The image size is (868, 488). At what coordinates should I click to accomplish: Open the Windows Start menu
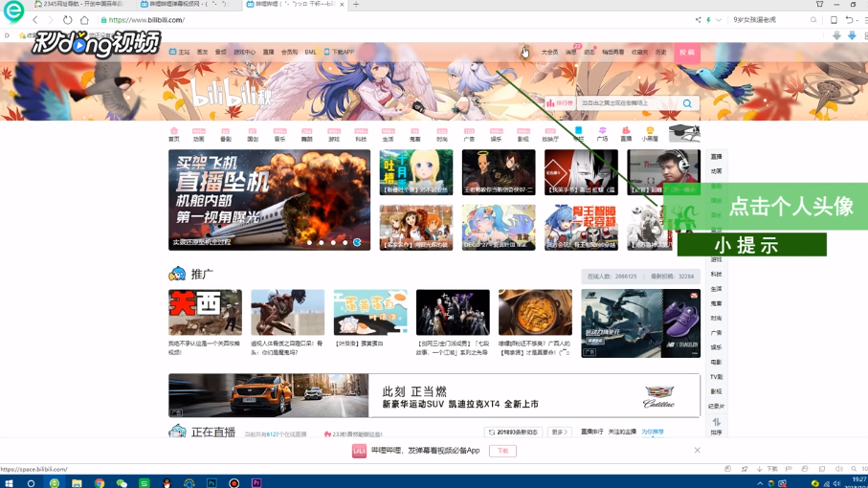pyautogui.click(x=9, y=483)
